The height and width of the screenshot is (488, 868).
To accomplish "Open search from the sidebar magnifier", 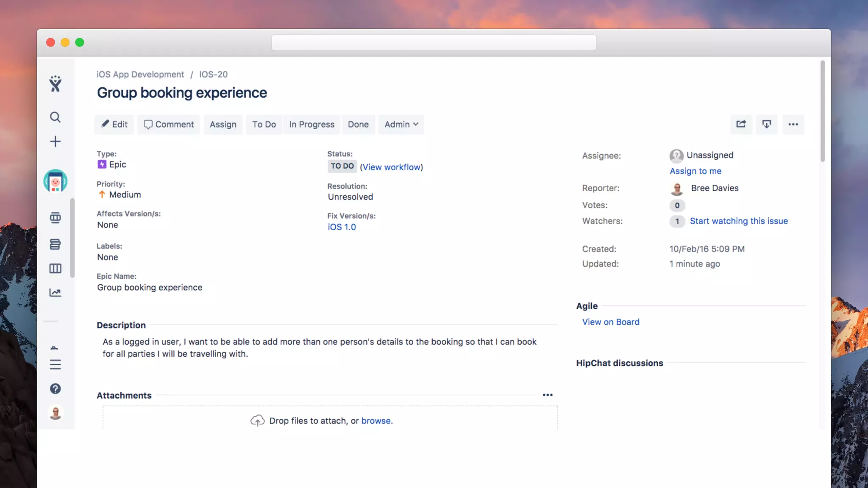I will [x=55, y=117].
